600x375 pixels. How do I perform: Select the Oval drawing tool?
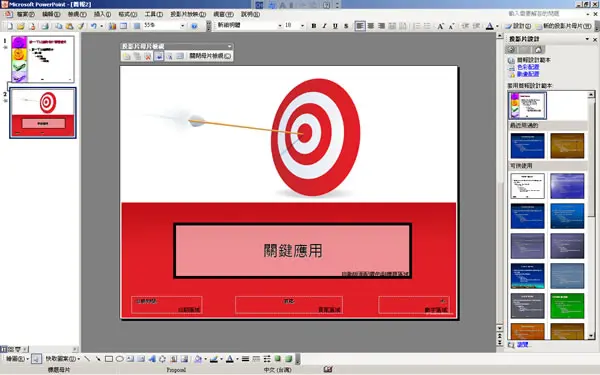(119, 359)
